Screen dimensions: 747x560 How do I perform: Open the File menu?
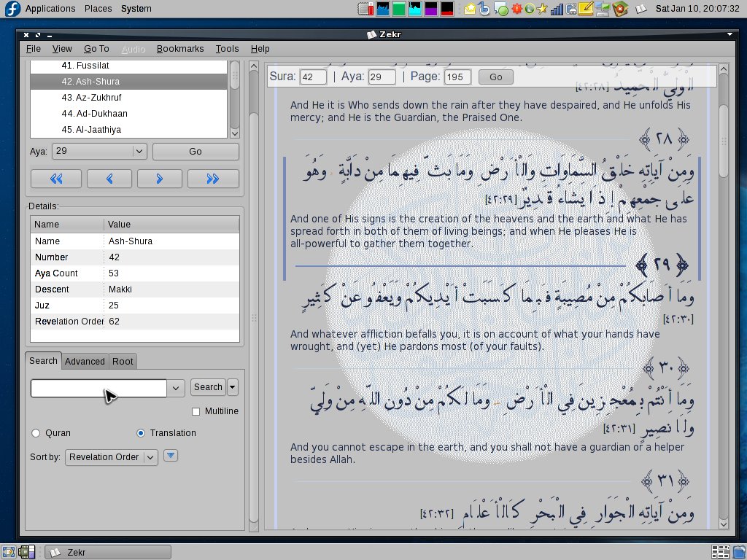click(x=34, y=49)
